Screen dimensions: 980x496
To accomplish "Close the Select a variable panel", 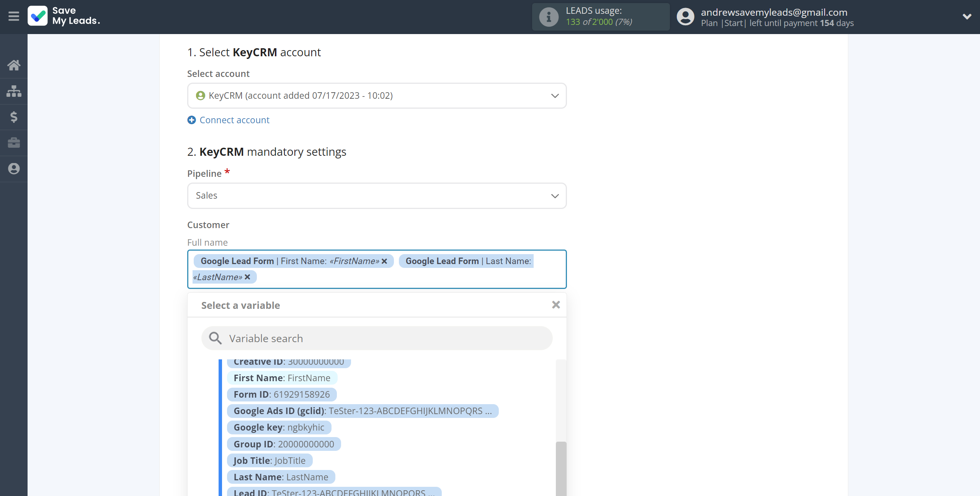I will click(555, 304).
